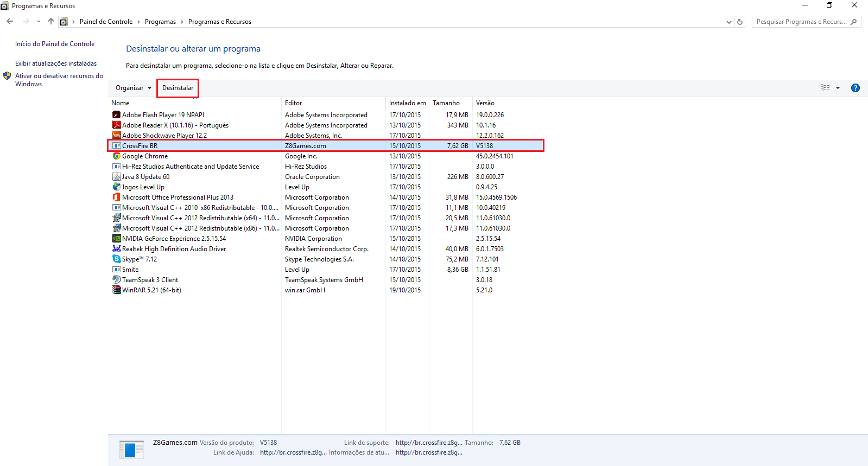Click the Skype 7.12 icon
The image size is (868, 466).
coord(116,259)
